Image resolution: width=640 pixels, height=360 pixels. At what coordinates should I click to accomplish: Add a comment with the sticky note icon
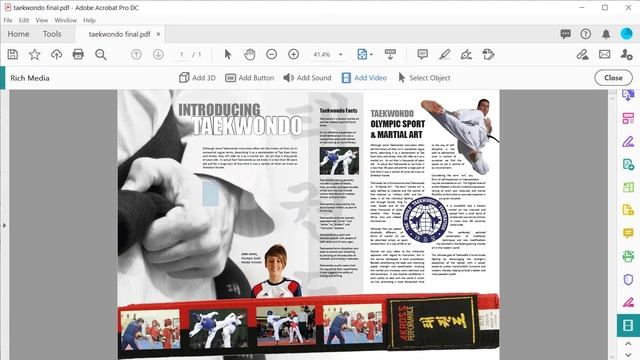[x=422, y=54]
